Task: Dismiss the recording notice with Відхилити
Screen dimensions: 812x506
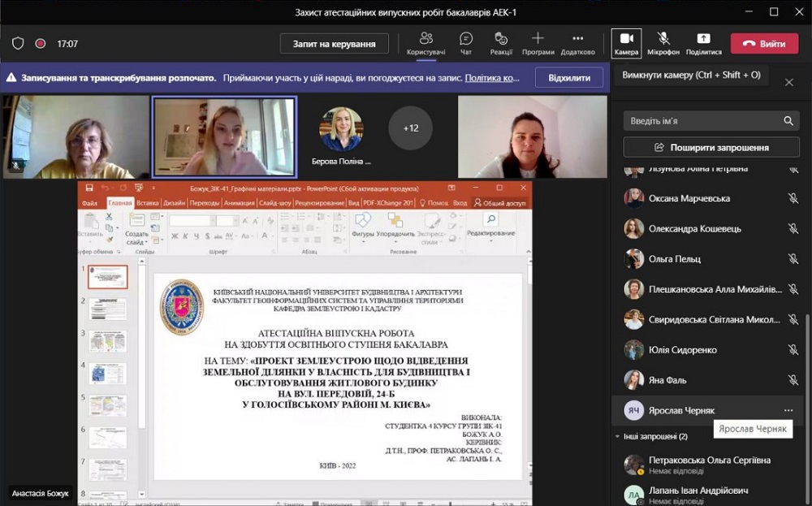Action: point(570,78)
